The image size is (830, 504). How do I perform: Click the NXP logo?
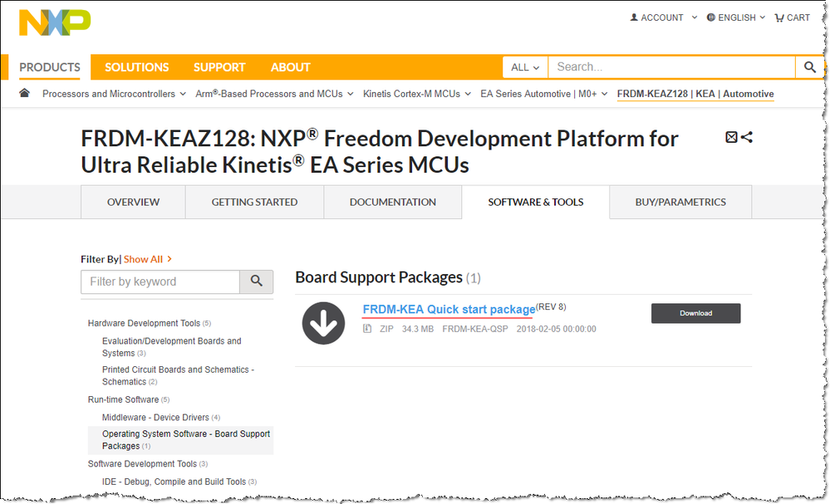pyautogui.click(x=55, y=23)
